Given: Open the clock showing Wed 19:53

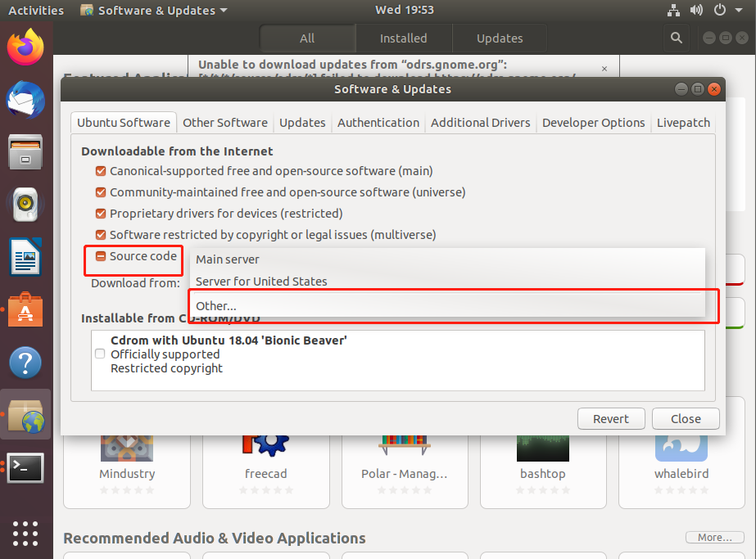Looking at the screenshot, I should coord(405,10).
